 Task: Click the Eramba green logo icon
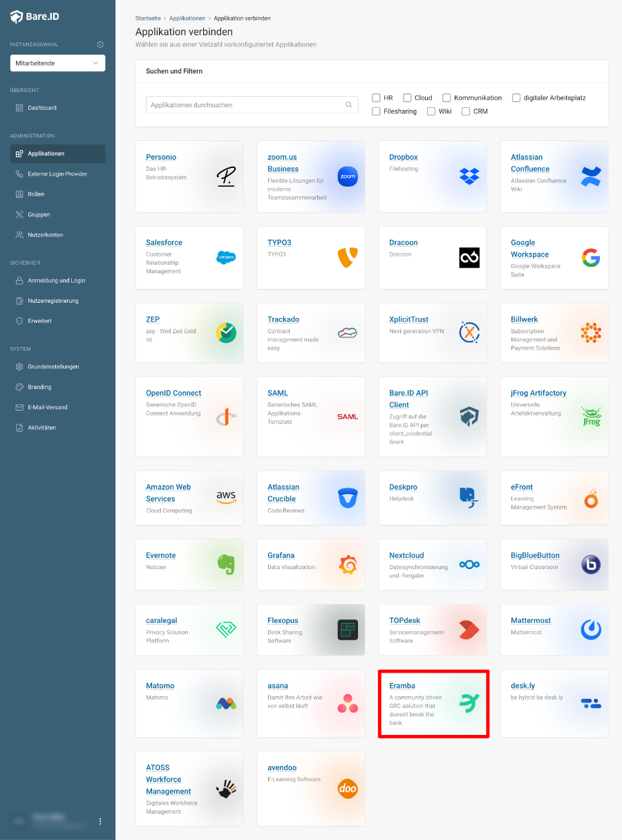click(469, 704)
